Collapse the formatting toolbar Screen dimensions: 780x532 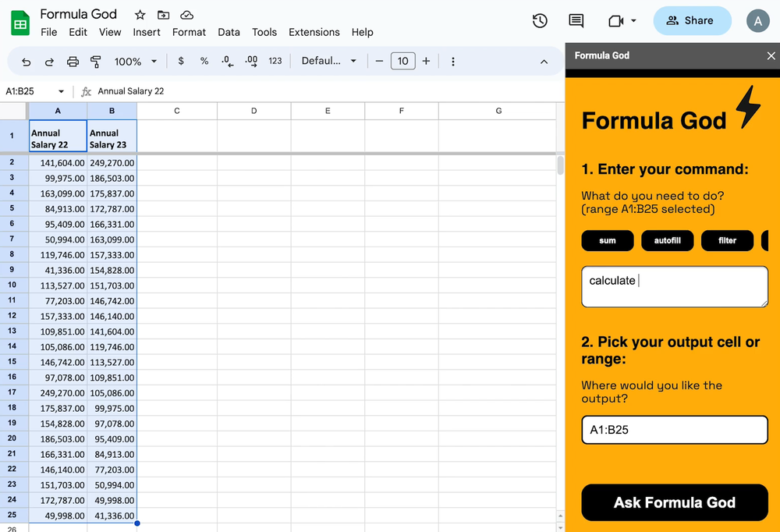pyautogui.click(x=544, y=61)
